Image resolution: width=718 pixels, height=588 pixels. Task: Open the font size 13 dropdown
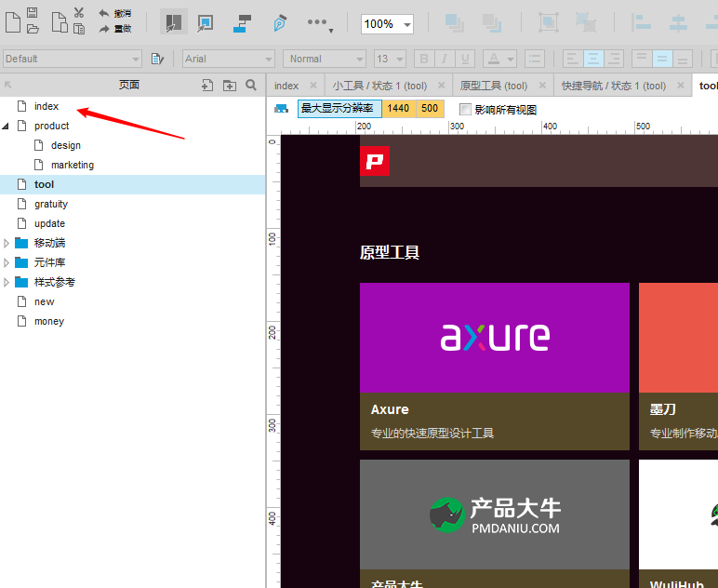pyautogui.click(x=390, y=59)
